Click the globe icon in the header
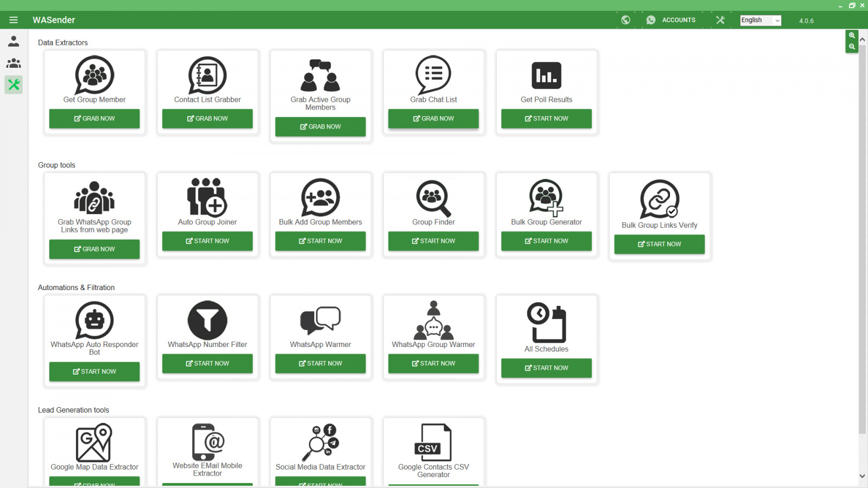Image resolution: width=868 pixels, height=488 pixels. (626, 20)
